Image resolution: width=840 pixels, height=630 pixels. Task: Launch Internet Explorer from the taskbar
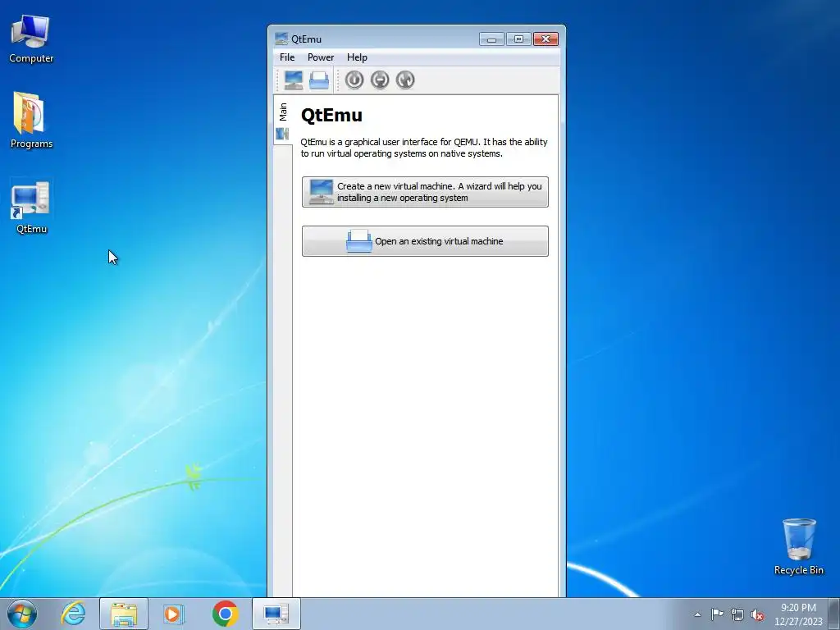(73, 614)
